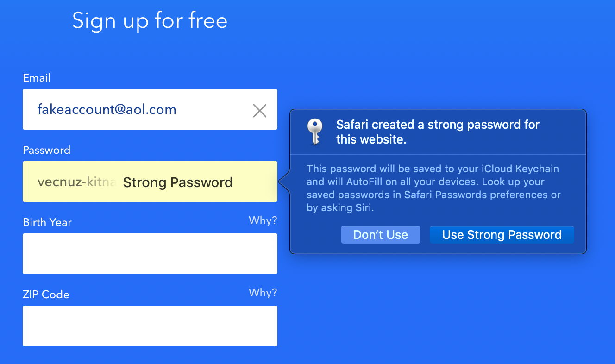Click the key icon in Safari popup

tap(315, 132)
